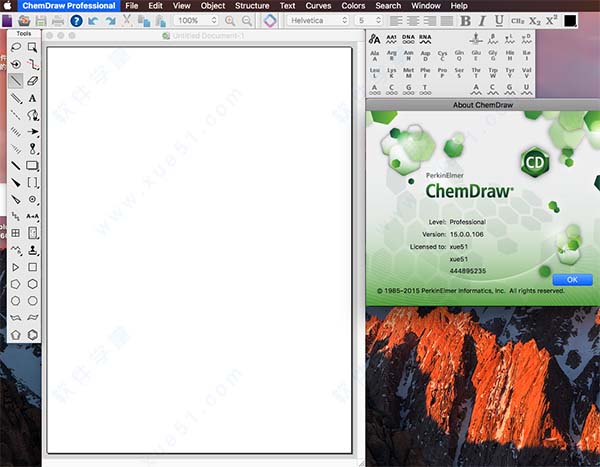Open the black text color swatch
The height and width of the screenshot is (467, 600).
(570, 21)
